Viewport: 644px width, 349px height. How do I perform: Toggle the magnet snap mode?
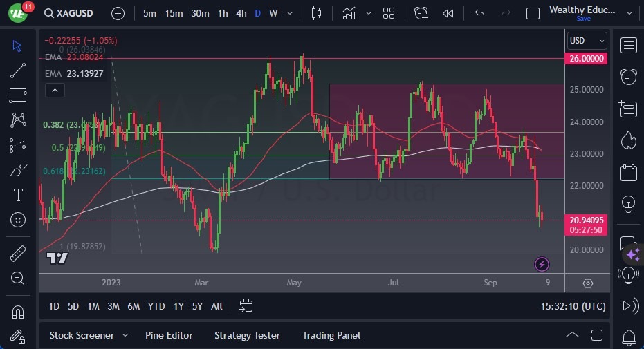(18, 311)
